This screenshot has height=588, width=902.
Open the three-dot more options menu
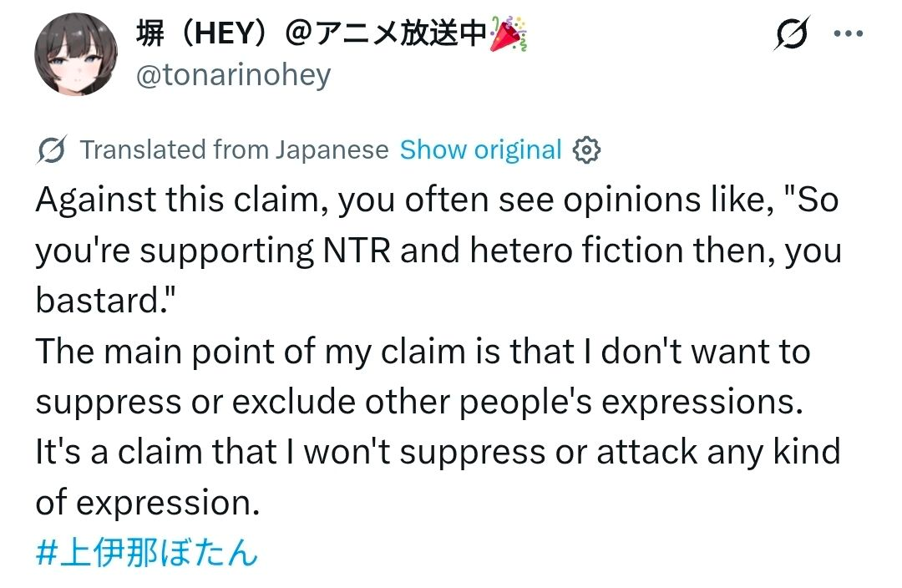pos(849,33)
